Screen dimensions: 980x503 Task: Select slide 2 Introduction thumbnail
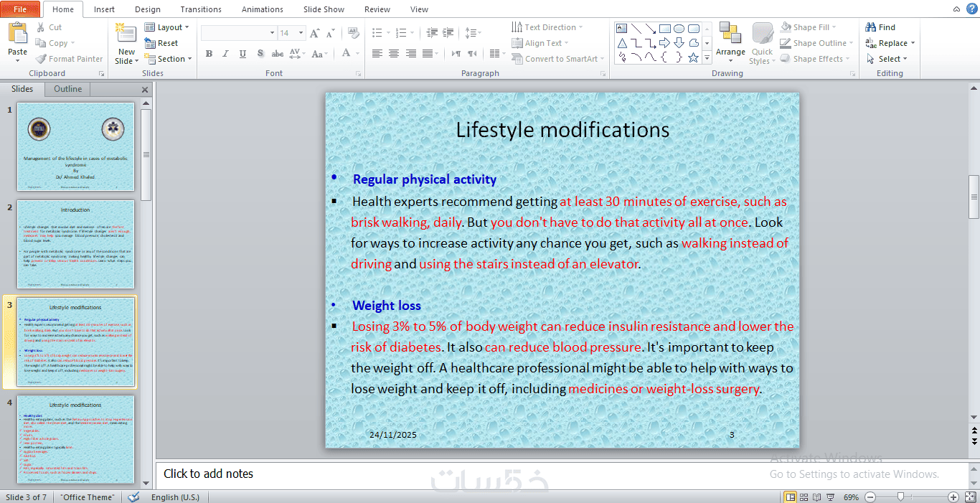click(75, 244)
